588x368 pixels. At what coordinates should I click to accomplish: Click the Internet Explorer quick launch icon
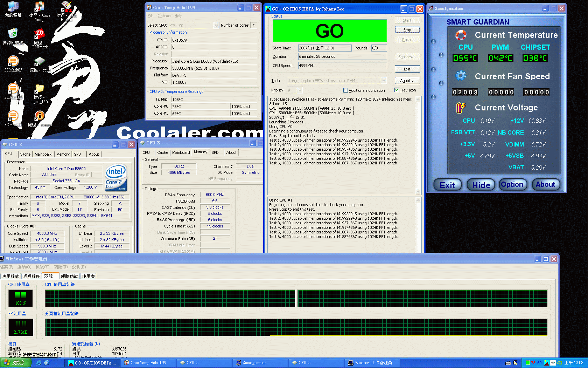pos(39,363)
